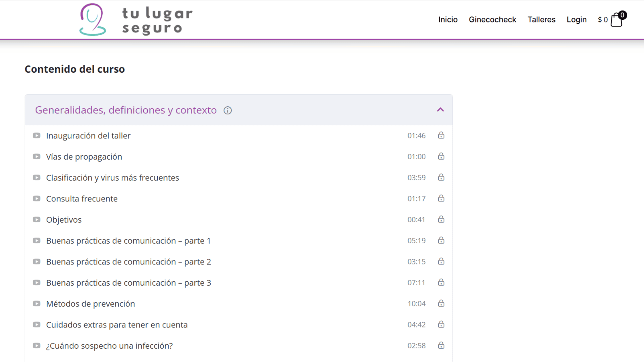The image size is (644, 362).
Task: Open Ginecocheck from navigation menu
Action: 492,19
